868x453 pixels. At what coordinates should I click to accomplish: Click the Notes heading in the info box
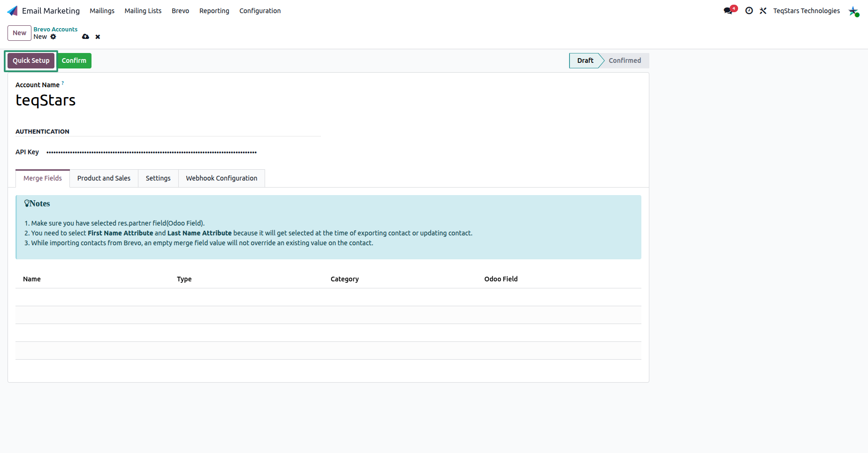coord(37,204)
